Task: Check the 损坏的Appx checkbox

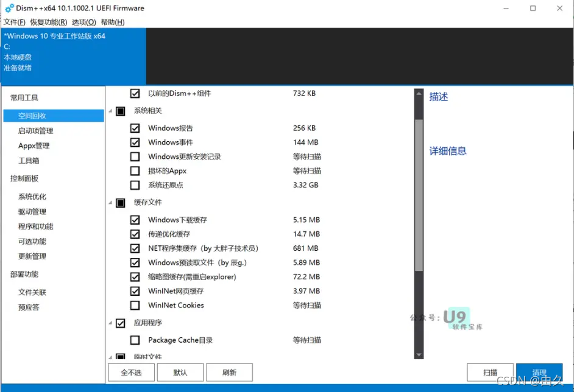Action: pos(135,171)
